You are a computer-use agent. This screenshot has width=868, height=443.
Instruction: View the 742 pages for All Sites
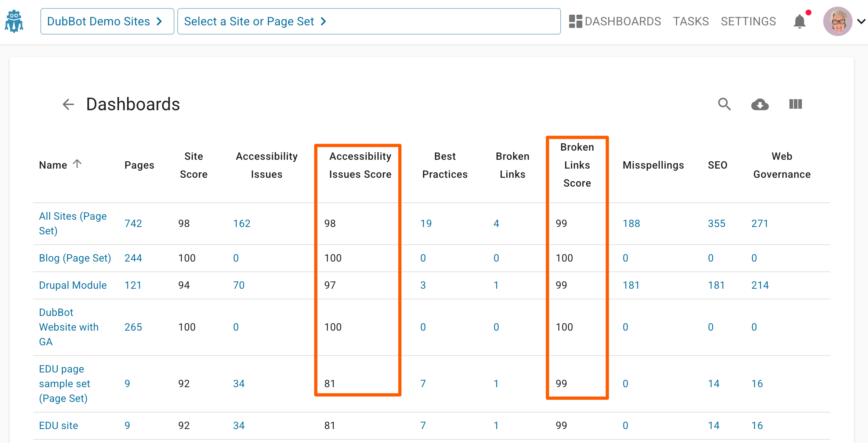point(133,223)
